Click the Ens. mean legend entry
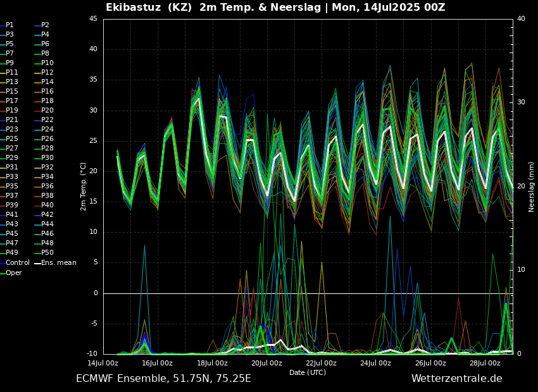Viewport: 538px width, 392px height. (56, 263)
